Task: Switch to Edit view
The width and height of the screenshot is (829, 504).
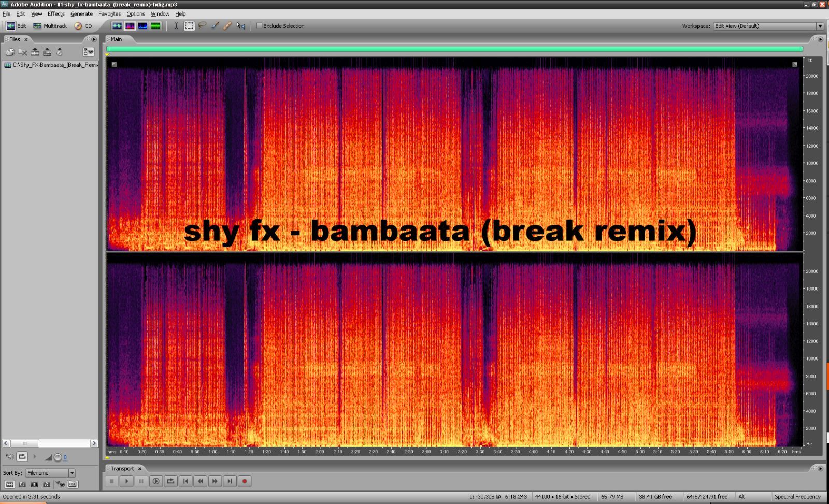Action: 16,26
